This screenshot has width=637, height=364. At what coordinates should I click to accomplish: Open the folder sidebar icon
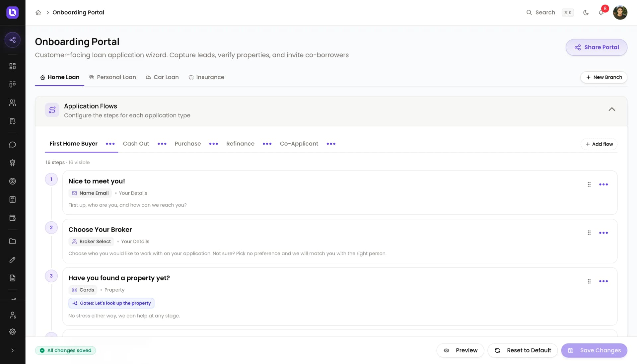point(13,241)
